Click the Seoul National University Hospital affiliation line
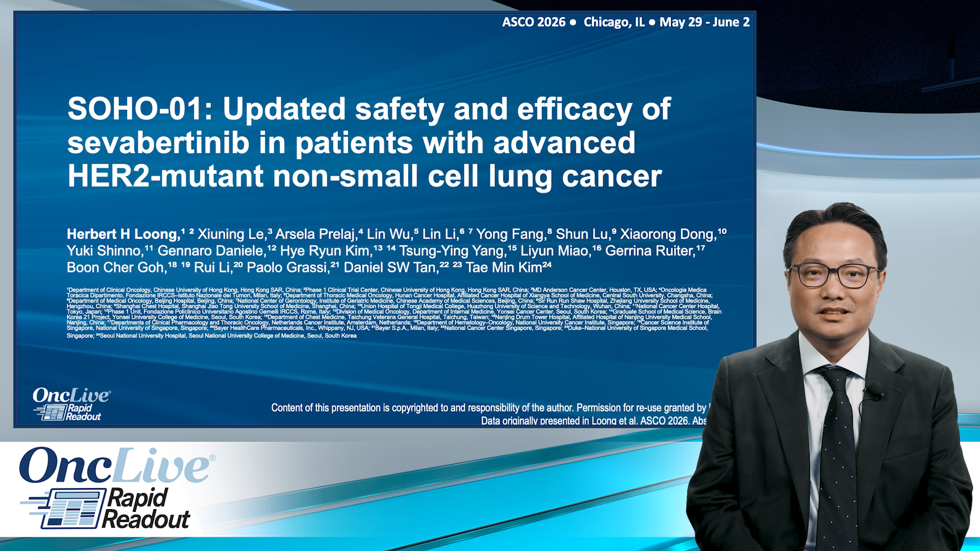The width and height of the screenshot is (980, 551). pos(226,336)
